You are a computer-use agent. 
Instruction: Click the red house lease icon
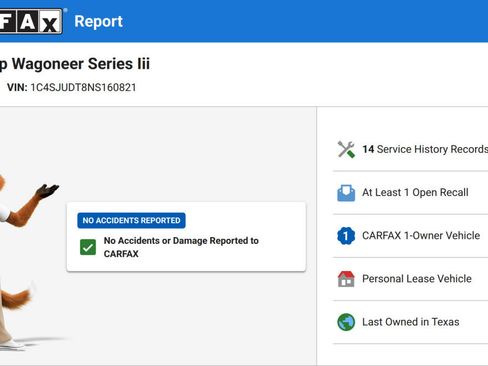coord(346,279)
